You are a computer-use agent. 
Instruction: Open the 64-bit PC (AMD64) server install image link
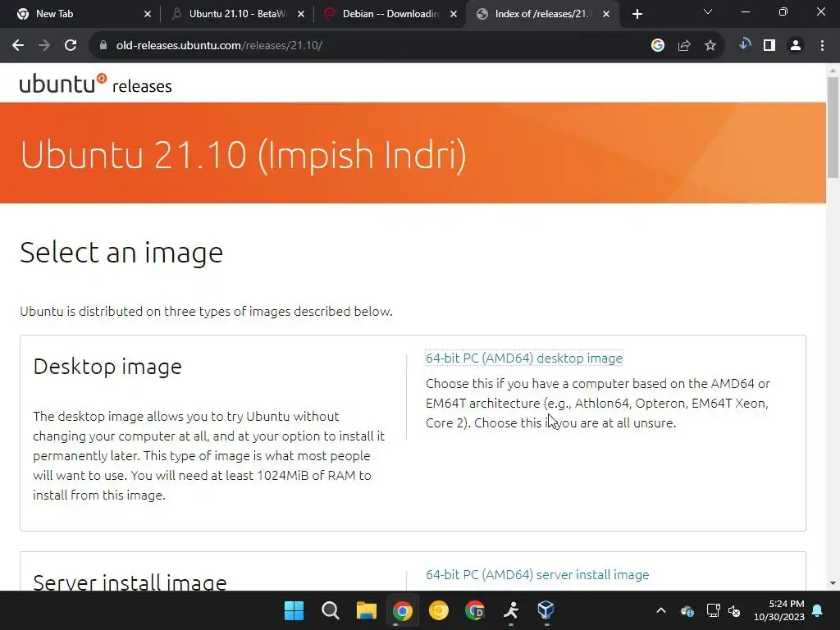pyautogui.click(x=537, y=574)
